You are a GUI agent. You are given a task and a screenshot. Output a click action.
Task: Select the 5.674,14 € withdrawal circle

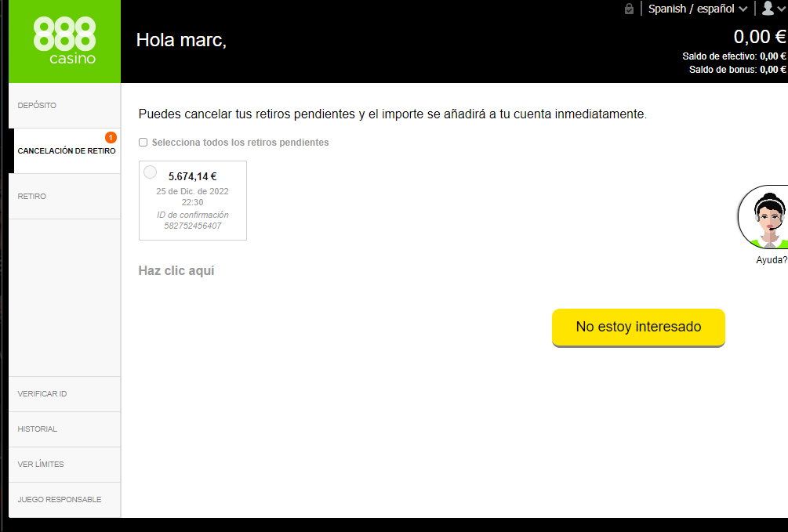pos(150,172)
